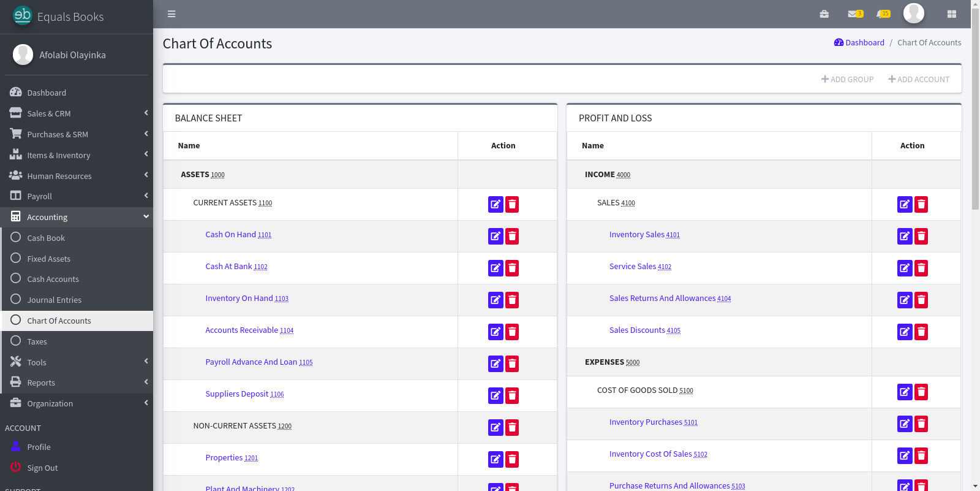The height and width of the screenshot is (491, 980).
Task: Open Cash Book under Accounting
Action: click(77, 238)
